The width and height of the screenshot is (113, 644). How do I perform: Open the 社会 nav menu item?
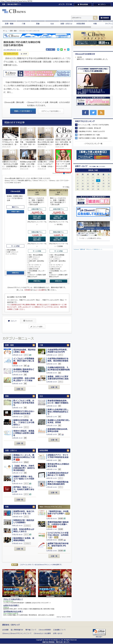point(52,24)
